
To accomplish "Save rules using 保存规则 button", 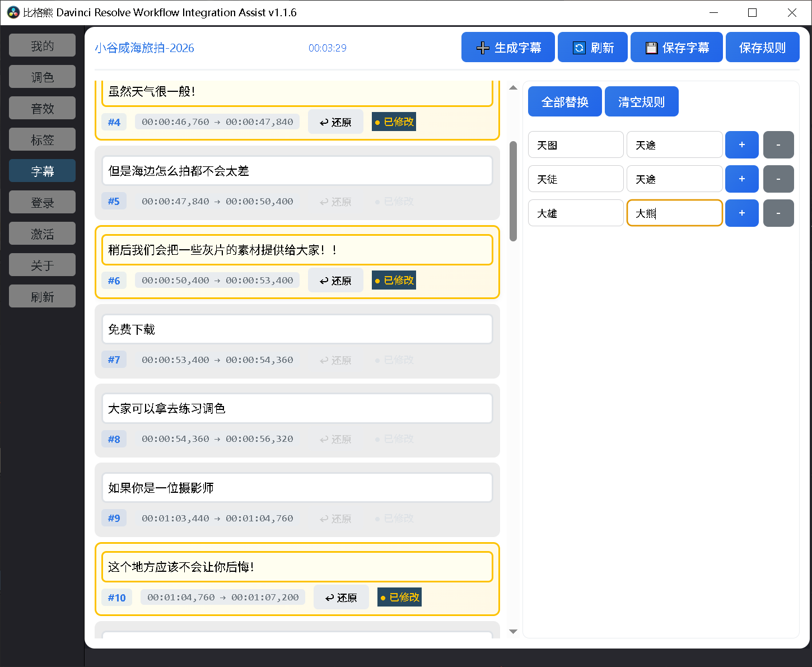I will point(762,48).
